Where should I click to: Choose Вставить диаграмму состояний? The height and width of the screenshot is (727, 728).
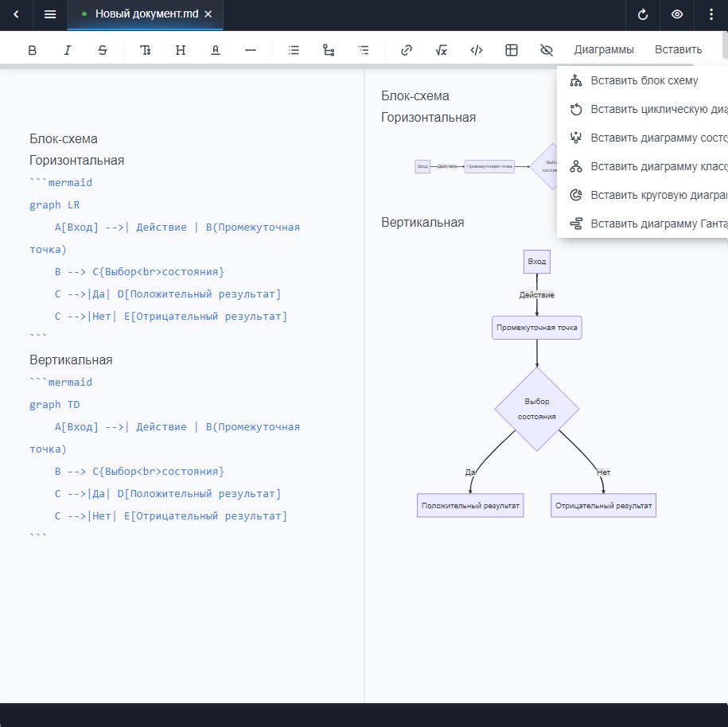tap(643, 138)
